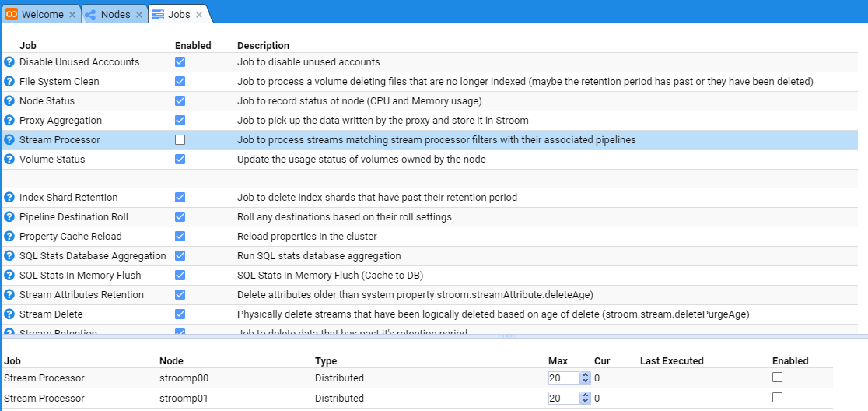Switch to the Nodes tab
This screenshot has height=411, width=868.
[x=115, y=14]
